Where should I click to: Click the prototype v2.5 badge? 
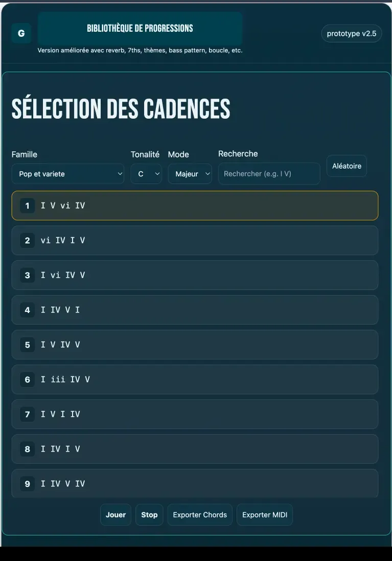pyautogui.click(x=351, y=33)
